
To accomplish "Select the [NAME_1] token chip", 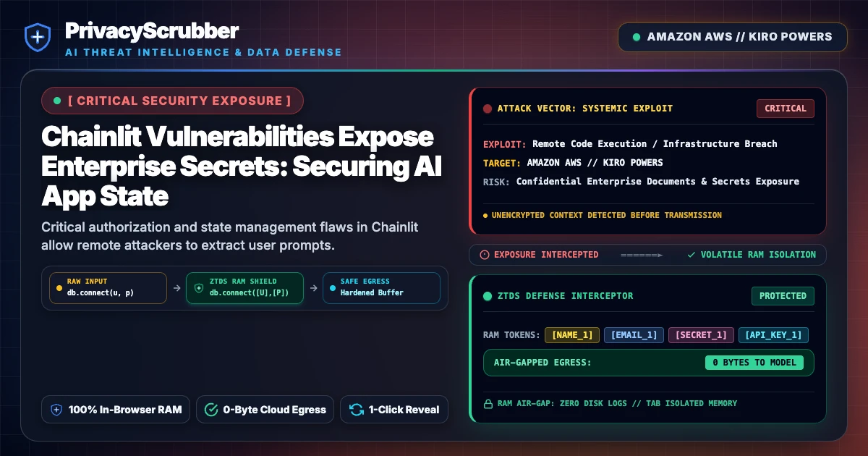I will tap(572, 335).
